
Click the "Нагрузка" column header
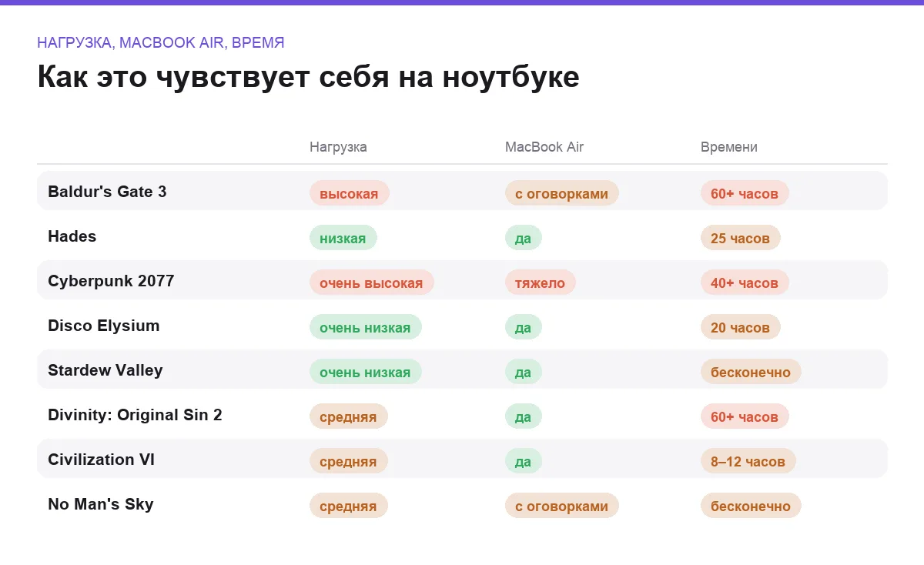tap(338, 147)
